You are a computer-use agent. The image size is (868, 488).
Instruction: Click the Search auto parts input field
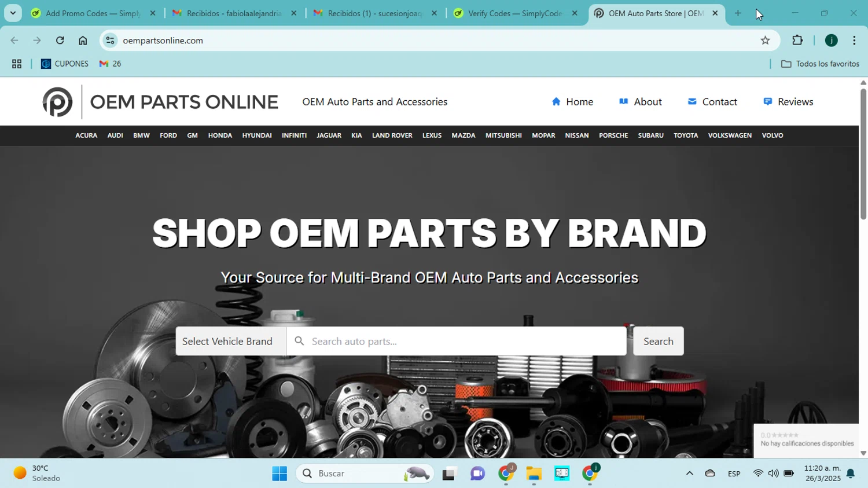(x=457, y=341)
